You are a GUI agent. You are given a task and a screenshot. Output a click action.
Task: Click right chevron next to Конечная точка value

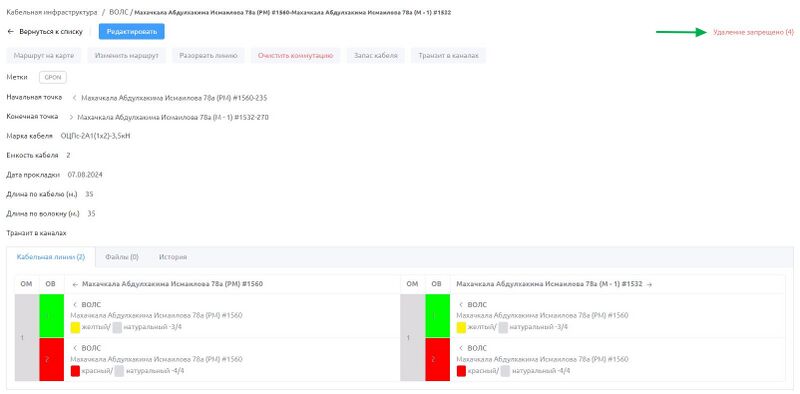pyautogui.click(x=71, y=117)
